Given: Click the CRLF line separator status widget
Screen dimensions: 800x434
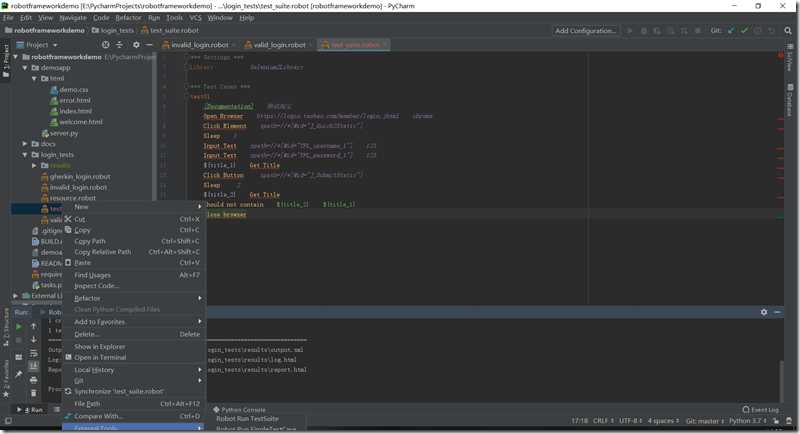Looking at the screenshot, I should [603, 421].
